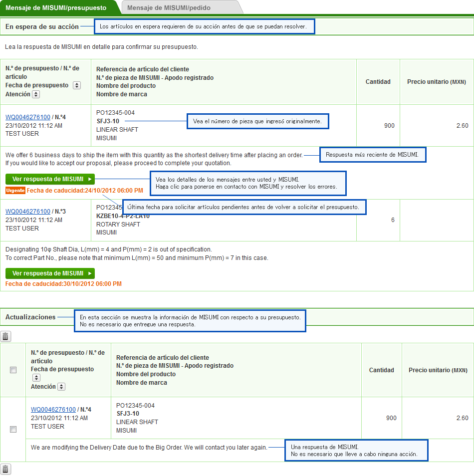Click LINEAR SHAFT product name in Actualizaciones table

pyautogui.click(x=137, y=422)
